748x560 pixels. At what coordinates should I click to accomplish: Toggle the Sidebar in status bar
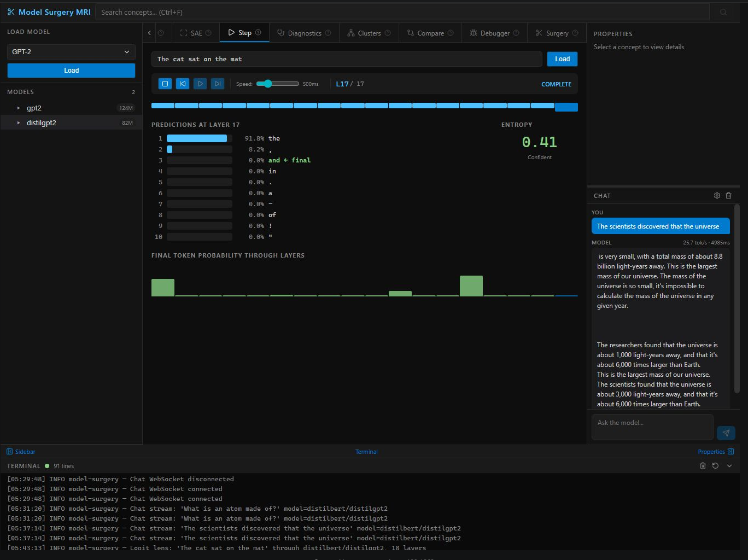[x=20, y=451]
